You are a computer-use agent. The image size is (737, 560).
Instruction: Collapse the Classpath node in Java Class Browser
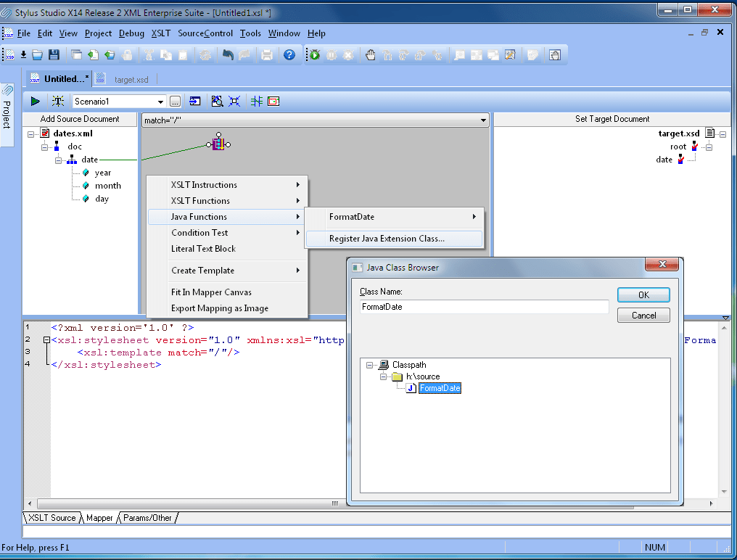tap(369, 364)
